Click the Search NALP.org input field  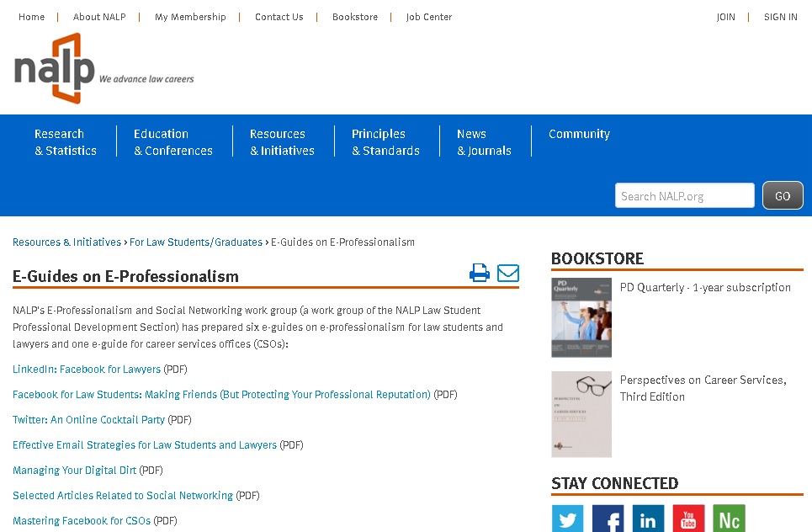(x=684, y=196)
